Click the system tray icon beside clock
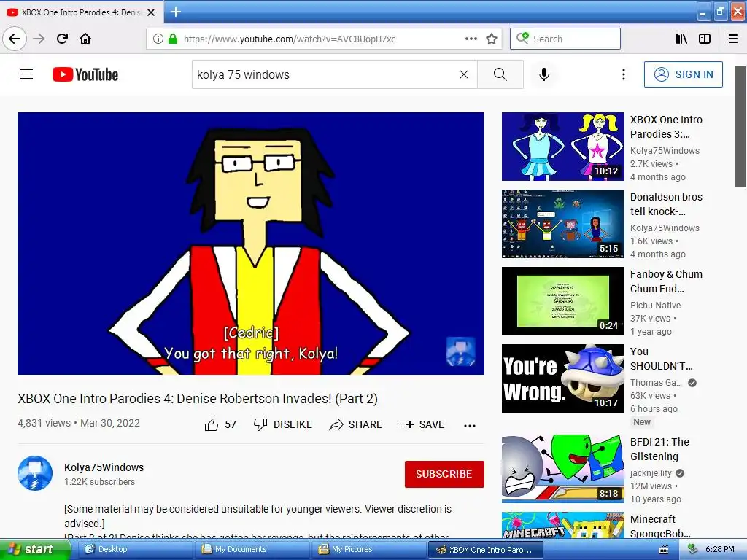The image size is (747, 560). [x=693, y=550]
